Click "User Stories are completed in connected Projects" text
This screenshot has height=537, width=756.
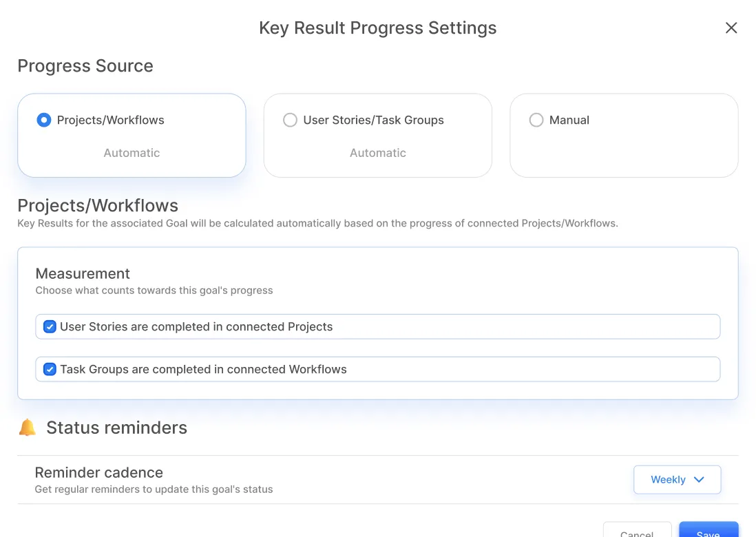coord(196,327)
